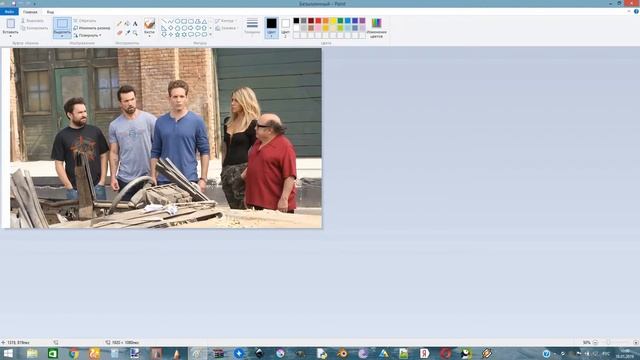The width and height of the screenshot is (640, 360).
Task: Activate the Цвет 1 foreground color box
Action: 271,27
